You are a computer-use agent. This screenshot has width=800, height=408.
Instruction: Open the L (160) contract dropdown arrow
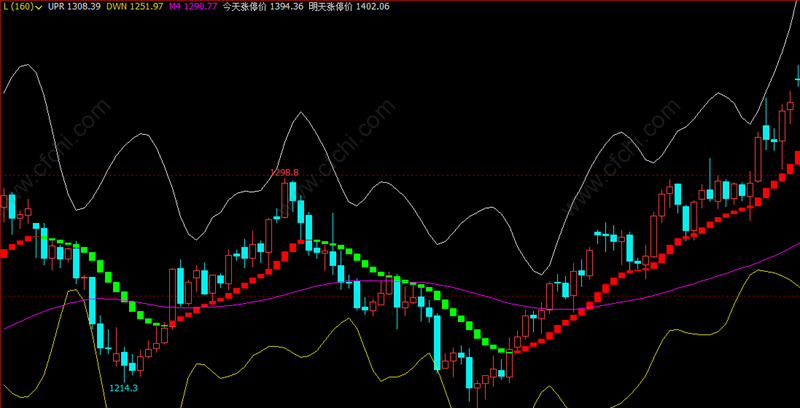pos(39,7)
